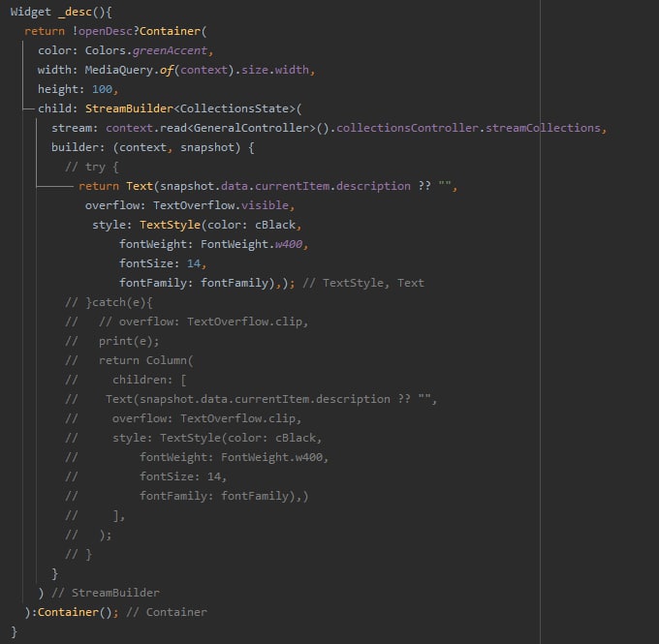Click "StreamBuilder" in the child line

coord(129,108)
